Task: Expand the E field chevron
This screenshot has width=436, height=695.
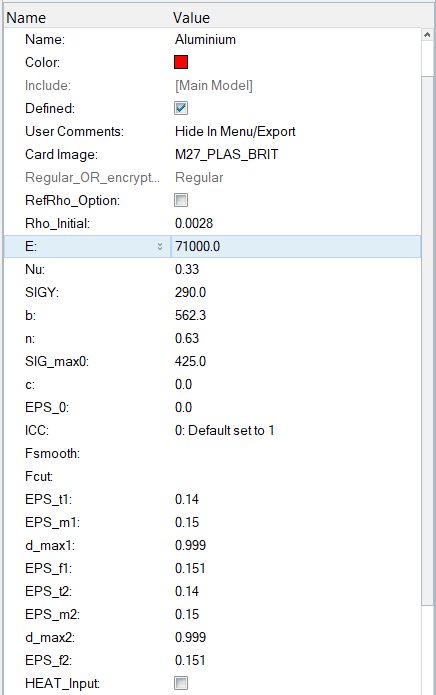Action: (x=160, y=246)
